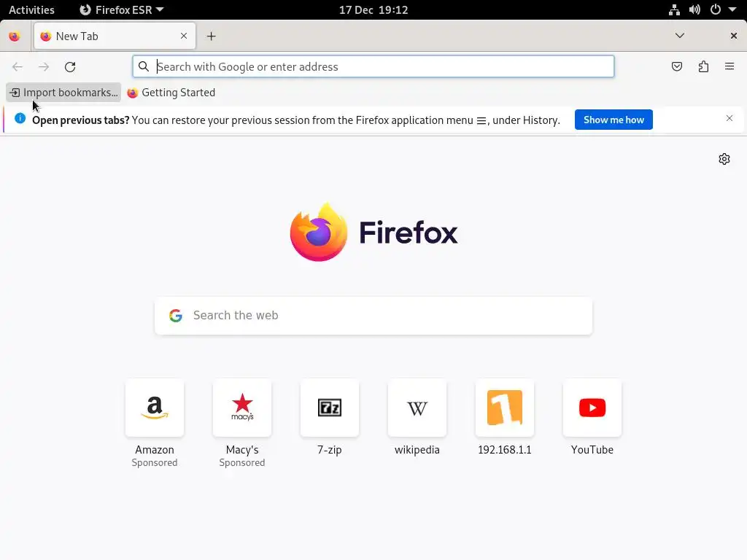Go back using the back arrow
Screen dimensions: 747x560
point(18,66)
